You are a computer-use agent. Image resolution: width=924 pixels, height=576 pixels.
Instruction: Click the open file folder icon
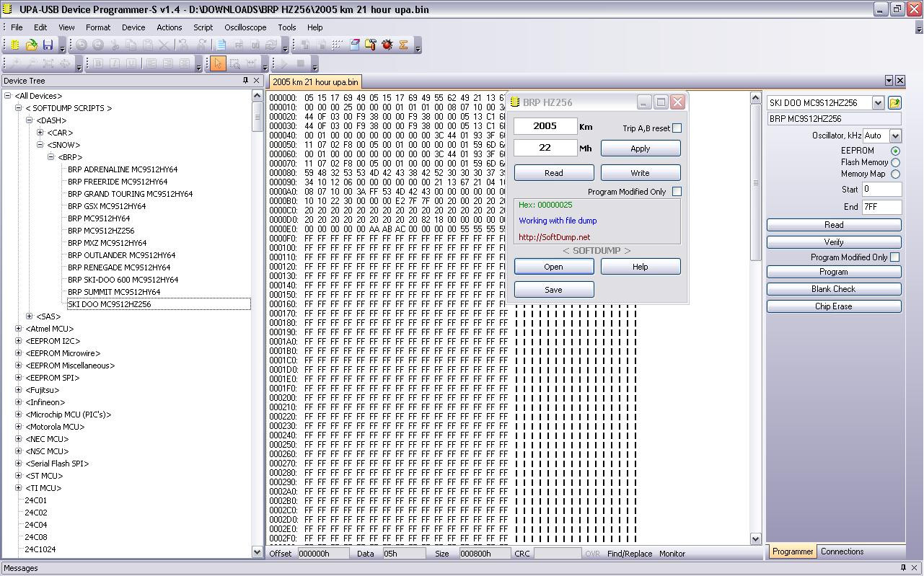pos(32,45)
